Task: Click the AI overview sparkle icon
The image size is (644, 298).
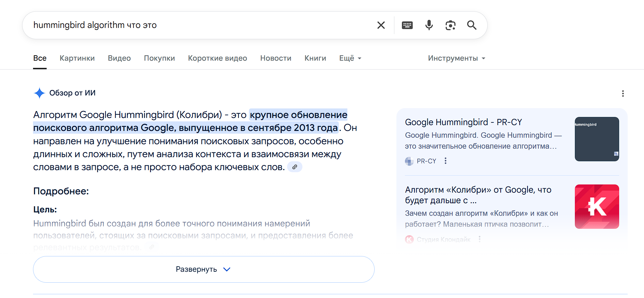Action: click(40, 93)
